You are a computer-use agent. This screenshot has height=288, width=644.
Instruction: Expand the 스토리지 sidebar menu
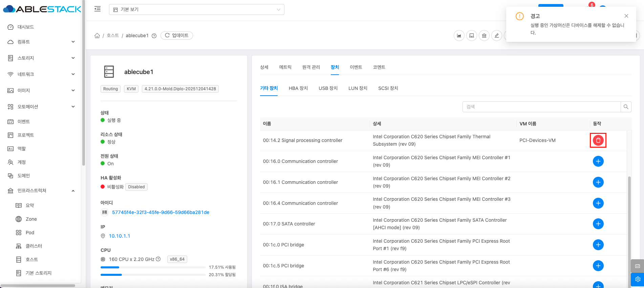(41, 58)
